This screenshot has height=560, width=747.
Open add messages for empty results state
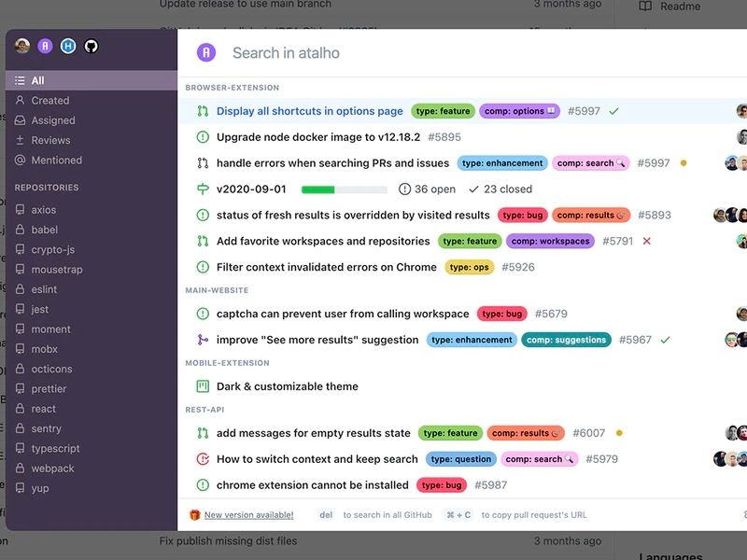pyautogui.click(x=313, y=433)
